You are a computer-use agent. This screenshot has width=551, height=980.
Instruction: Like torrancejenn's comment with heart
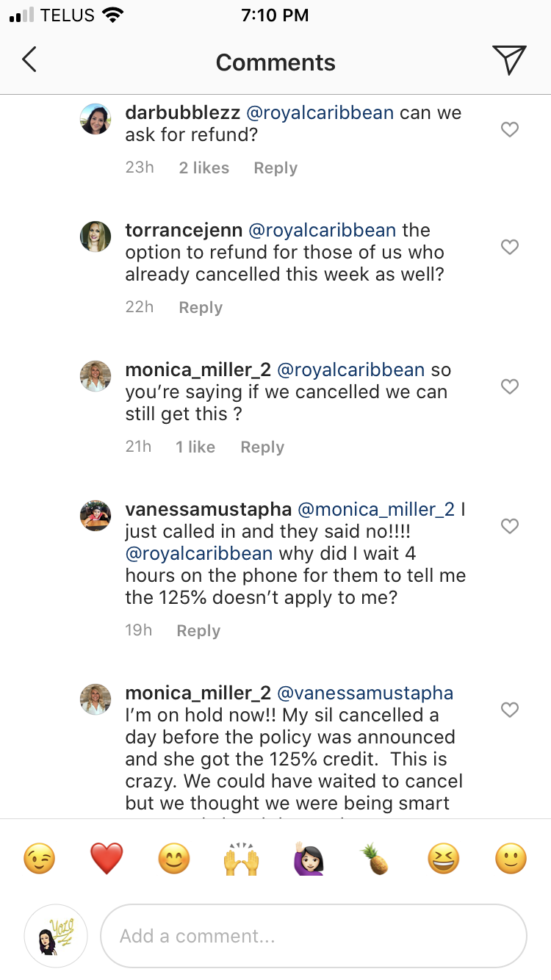click(510, 247)
